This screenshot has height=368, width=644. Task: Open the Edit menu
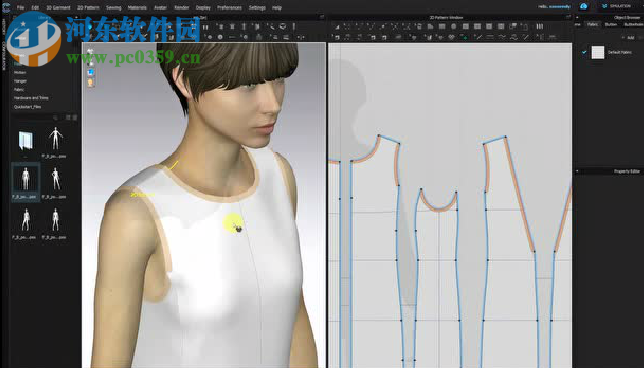35,7
